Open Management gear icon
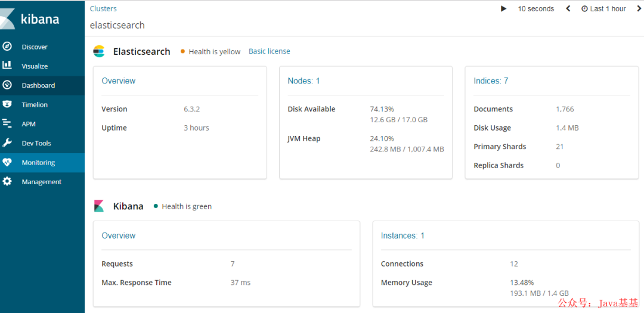 [x=7, y=181]
